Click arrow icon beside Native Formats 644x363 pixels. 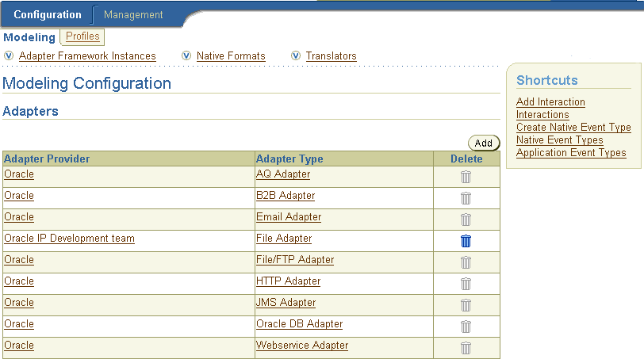[x=186, y=55]
